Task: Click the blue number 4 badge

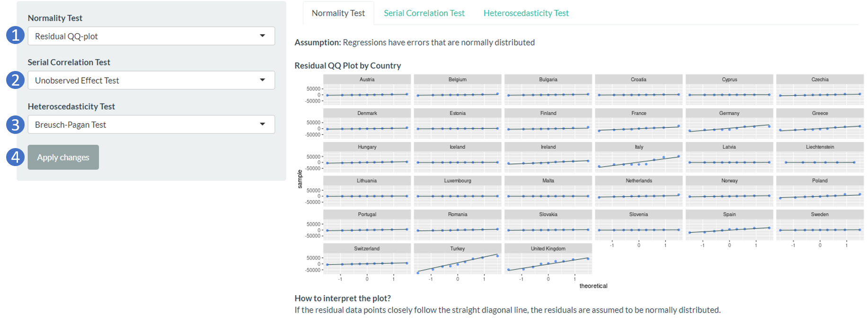Action: click(15, 157)
